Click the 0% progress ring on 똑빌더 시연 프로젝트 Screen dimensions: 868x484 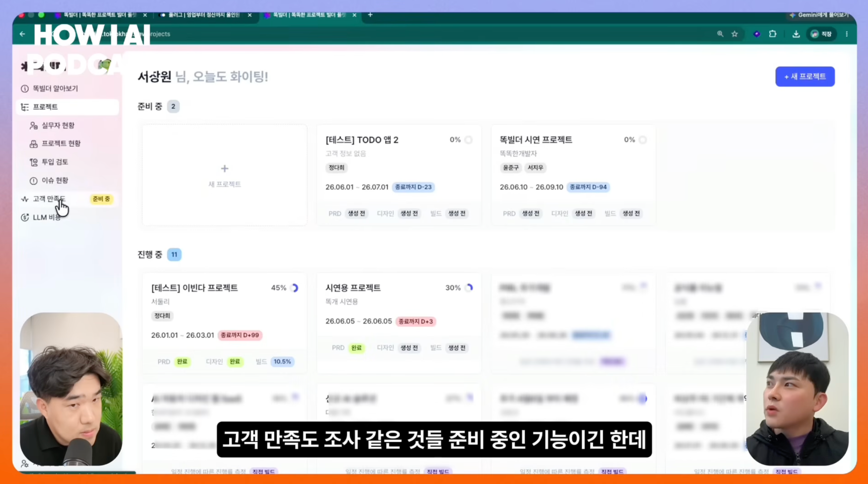coord(643,140)
